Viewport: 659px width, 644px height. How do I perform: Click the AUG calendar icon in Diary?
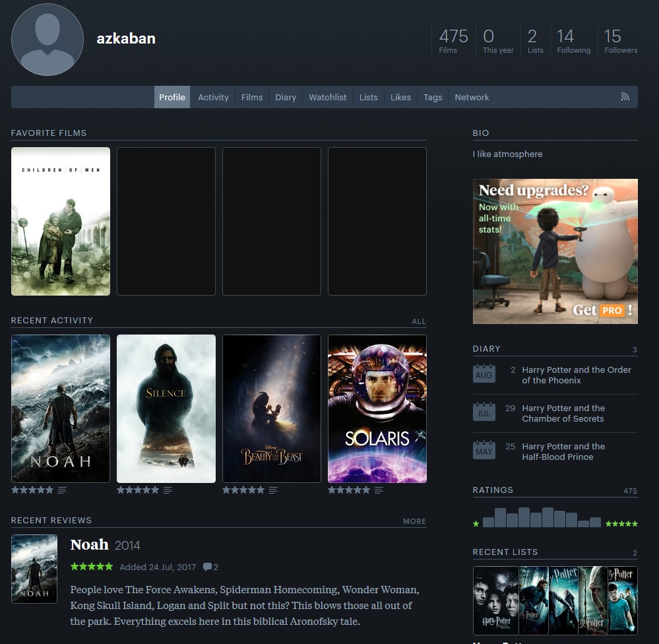tap(484, 373)
